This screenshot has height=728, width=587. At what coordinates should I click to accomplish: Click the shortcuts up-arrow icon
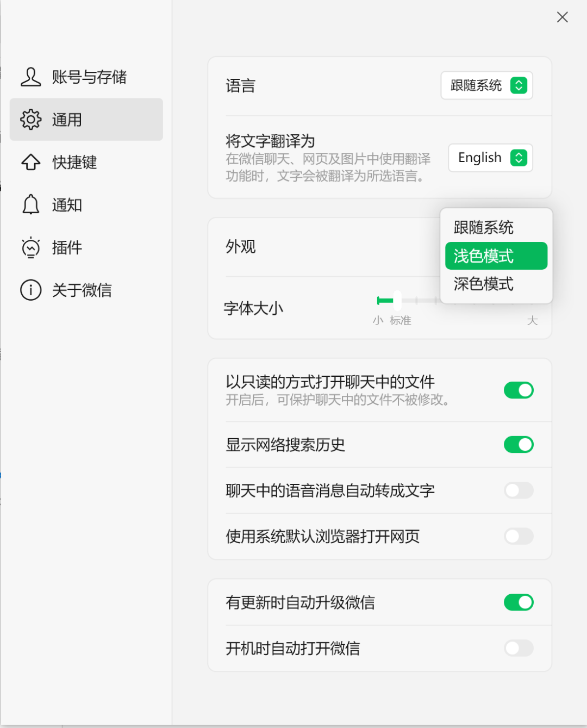coord(31,162)
